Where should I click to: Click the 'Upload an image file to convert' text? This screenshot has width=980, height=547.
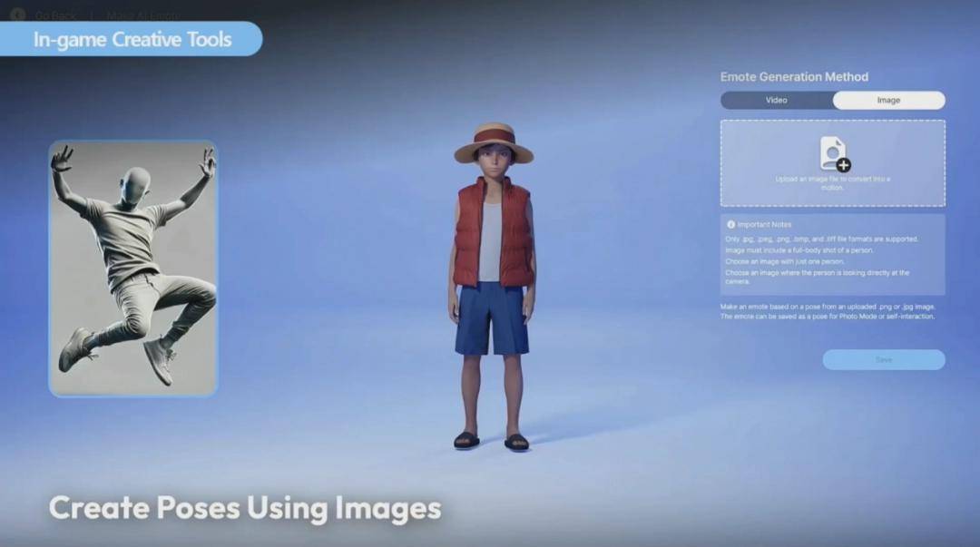tap(832, 183)
